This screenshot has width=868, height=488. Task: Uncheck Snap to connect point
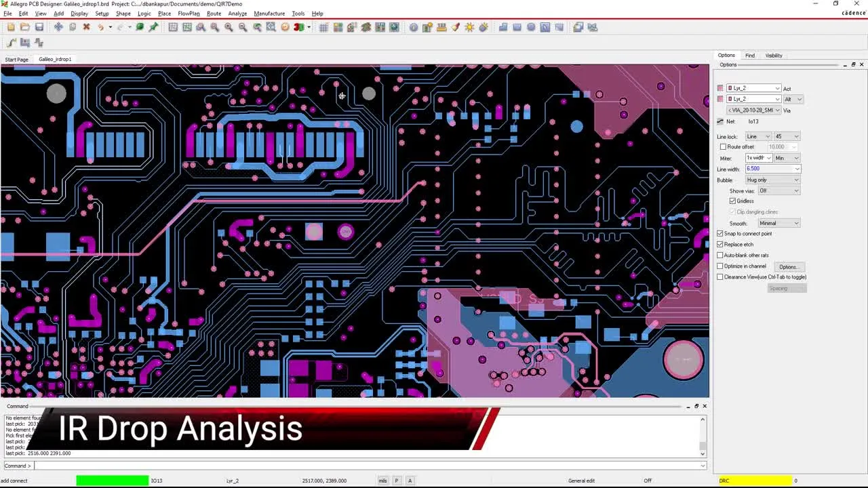(720, 234)
